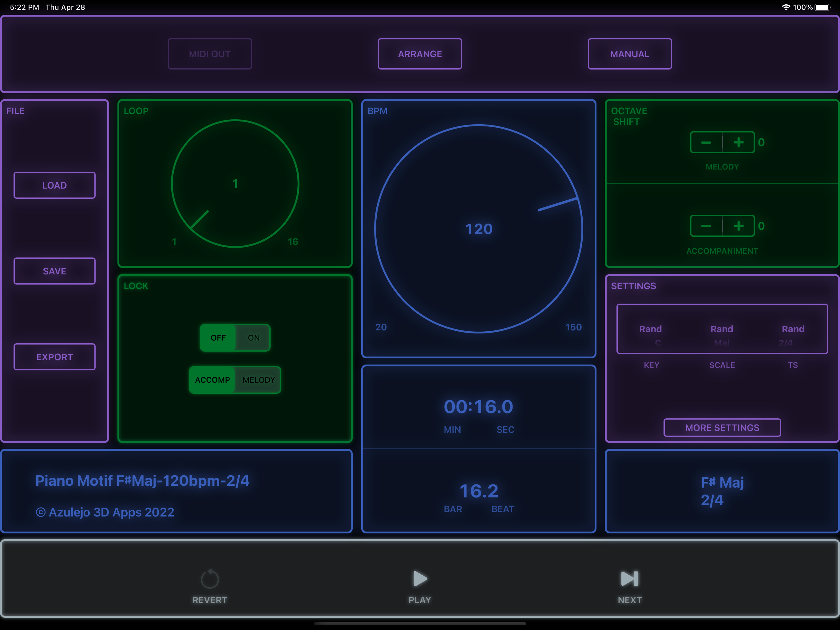
Task: Switch to the ARRANGE view
Action: (x=420, y=54)
